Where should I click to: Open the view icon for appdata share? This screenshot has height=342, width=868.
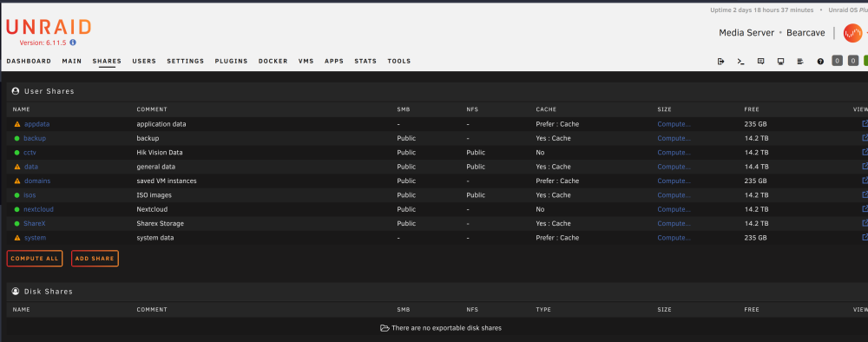coord(865,124)
